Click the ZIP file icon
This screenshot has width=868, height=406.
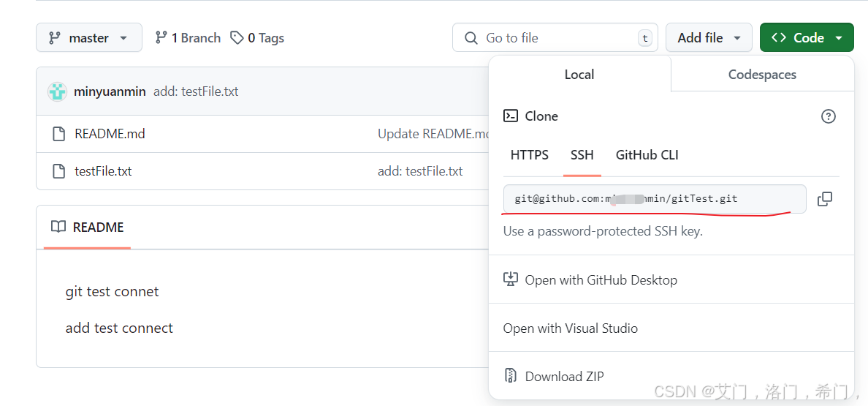(511, 375)
